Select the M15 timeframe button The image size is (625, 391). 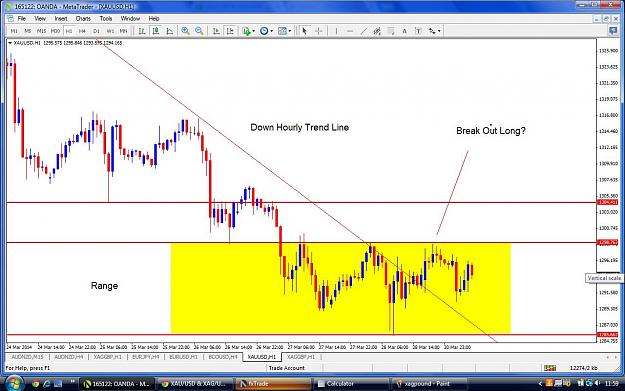41,31
